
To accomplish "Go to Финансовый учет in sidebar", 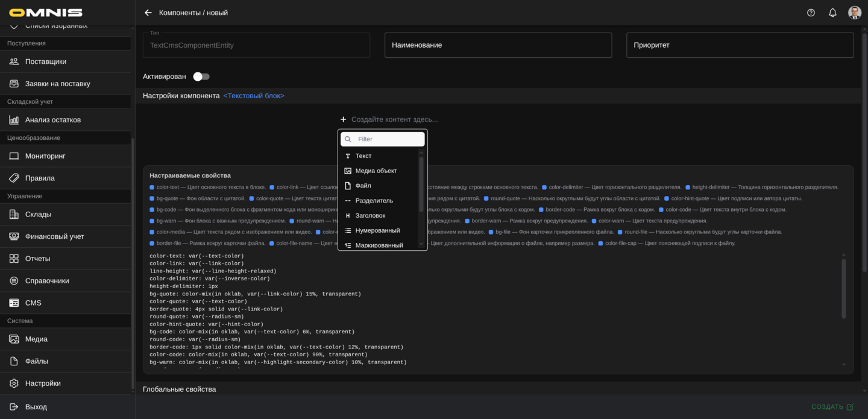I will (54, 236).
